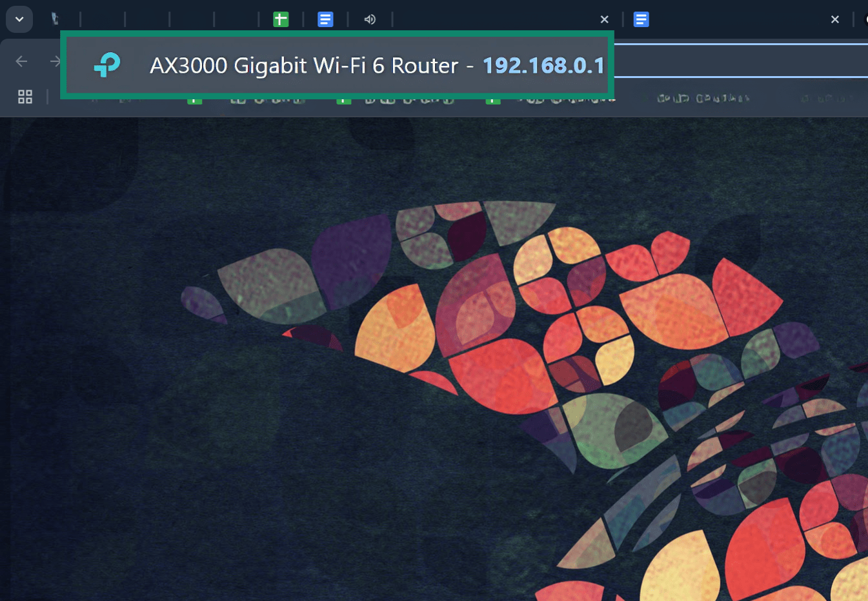868x601 pixels.
Task: Close the AX3000 router tab
Action: (x=604, y=19)
